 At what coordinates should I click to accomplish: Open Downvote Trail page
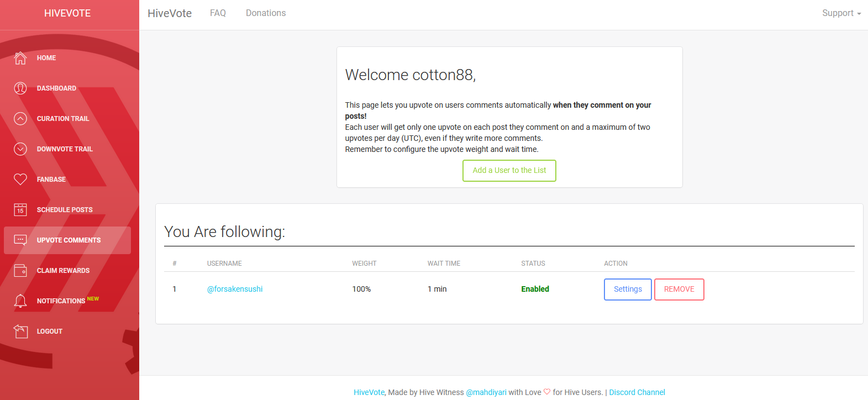67,149
